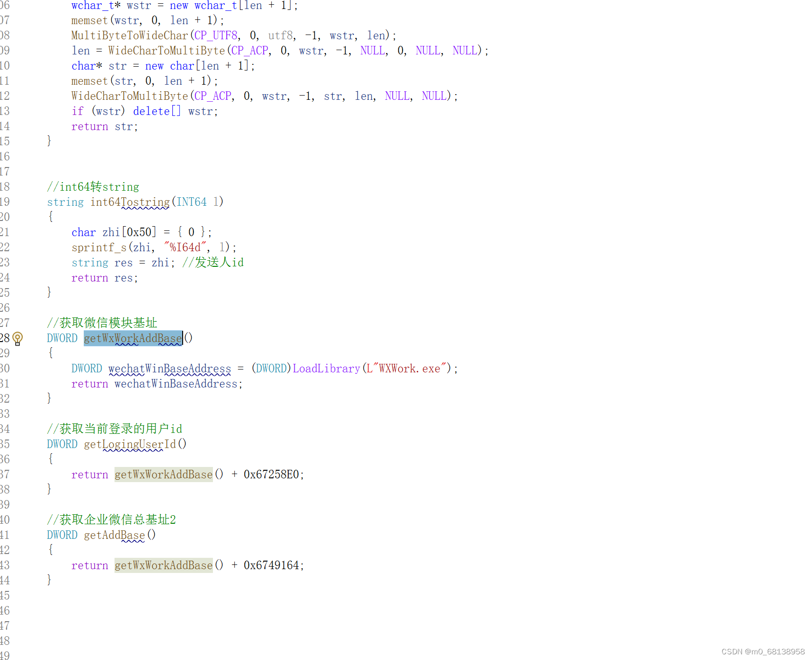Click CP_UTF8 constant
Viewport: 812px width, 660px height.
[x=216, y=35]
